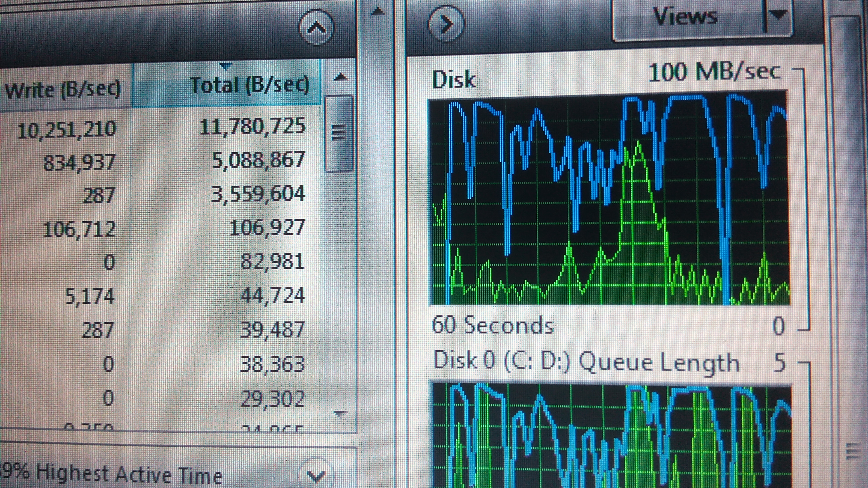Select the row with total 3,559,604
The width and height of the screenshot is (868, 488).
pyautogui.click(x=161, y=195)
